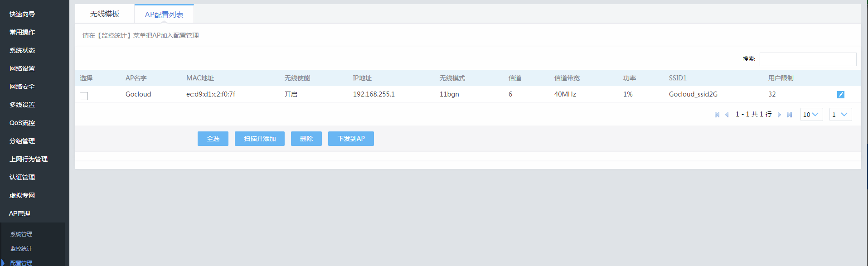Open the page number dropdown showing 1
Screen dimensions: 868x266
click(840, 115)
